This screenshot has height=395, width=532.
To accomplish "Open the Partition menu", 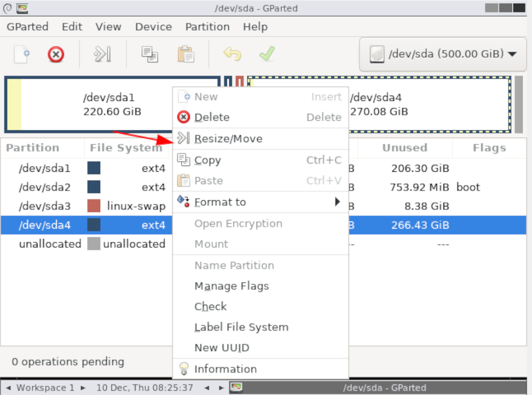I will 207,27.
